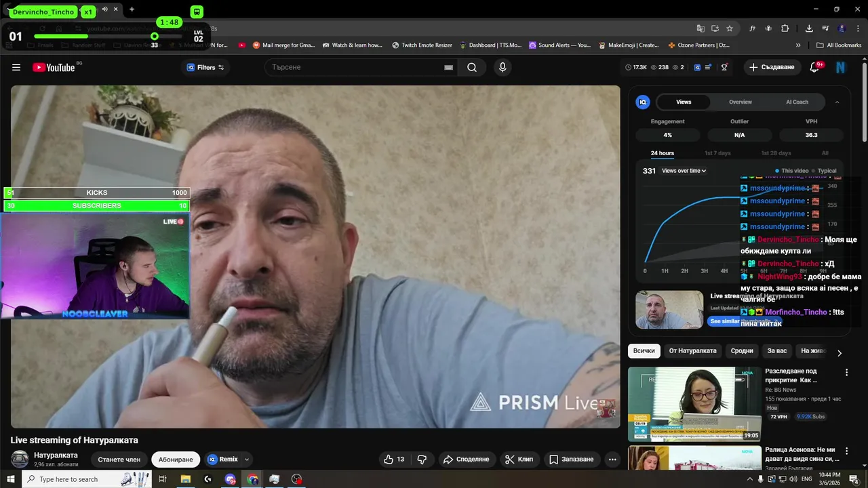Select the За вас filter chip

[x=777, y=351]
